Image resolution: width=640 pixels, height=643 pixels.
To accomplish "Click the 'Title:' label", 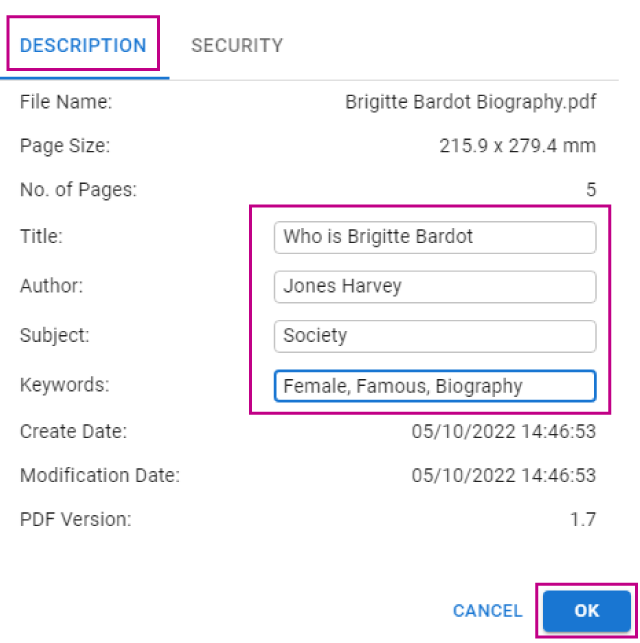I will point(41,237).
